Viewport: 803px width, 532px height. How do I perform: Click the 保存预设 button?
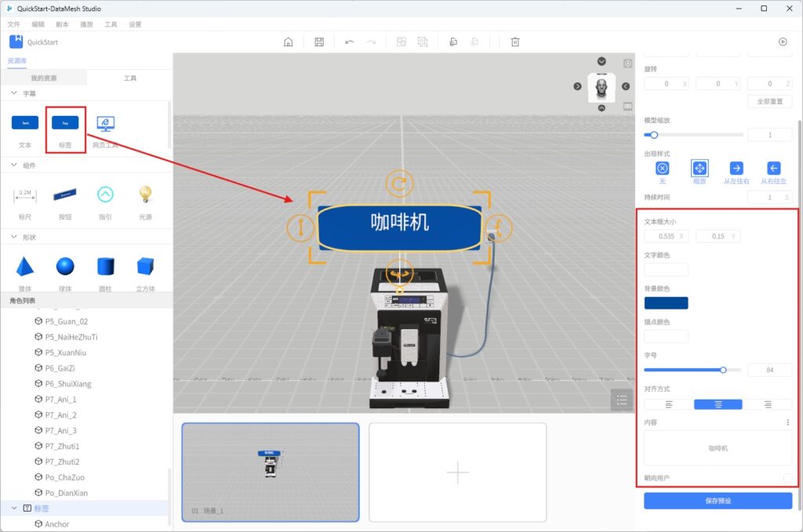[x=718, y=501]
